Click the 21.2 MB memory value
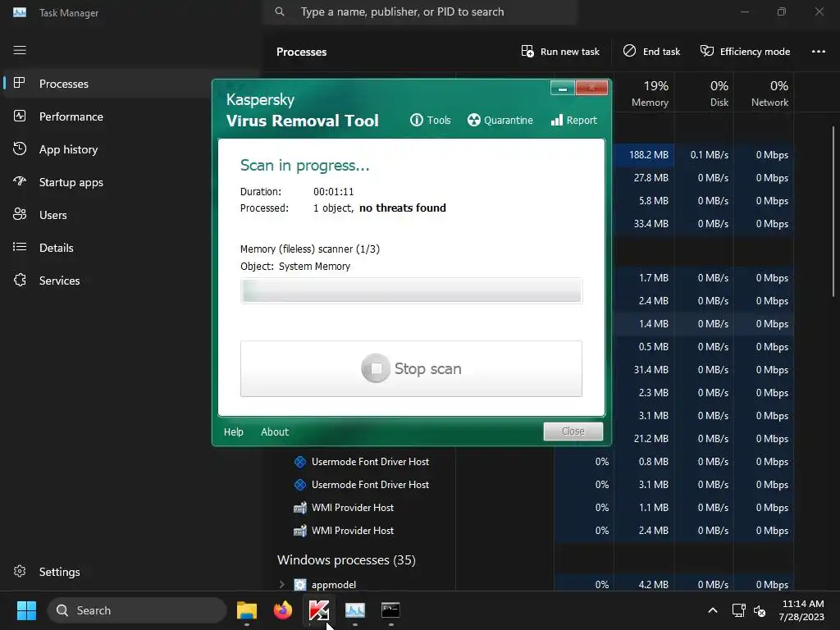This screenshot has height=630, width=840. coord(651,439)
